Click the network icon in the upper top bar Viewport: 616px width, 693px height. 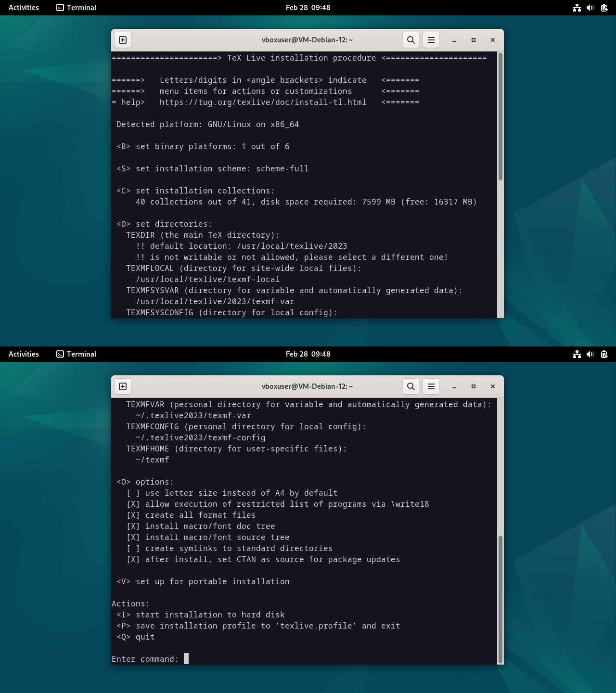pyautogui.click(x=577, y=8)
